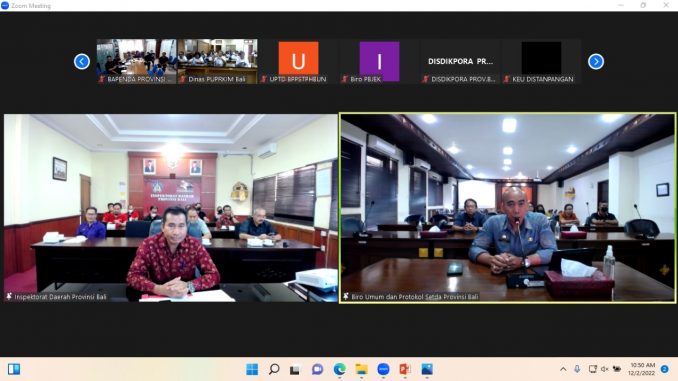Show previous participants with left arrow
The width and height of the screenshot is (678, 381).
82,61
